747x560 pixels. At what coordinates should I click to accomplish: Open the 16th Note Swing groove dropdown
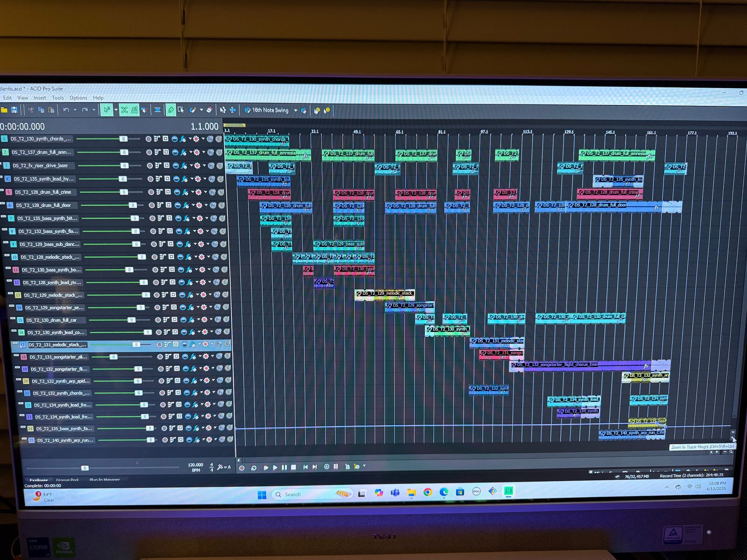(295, 111)
